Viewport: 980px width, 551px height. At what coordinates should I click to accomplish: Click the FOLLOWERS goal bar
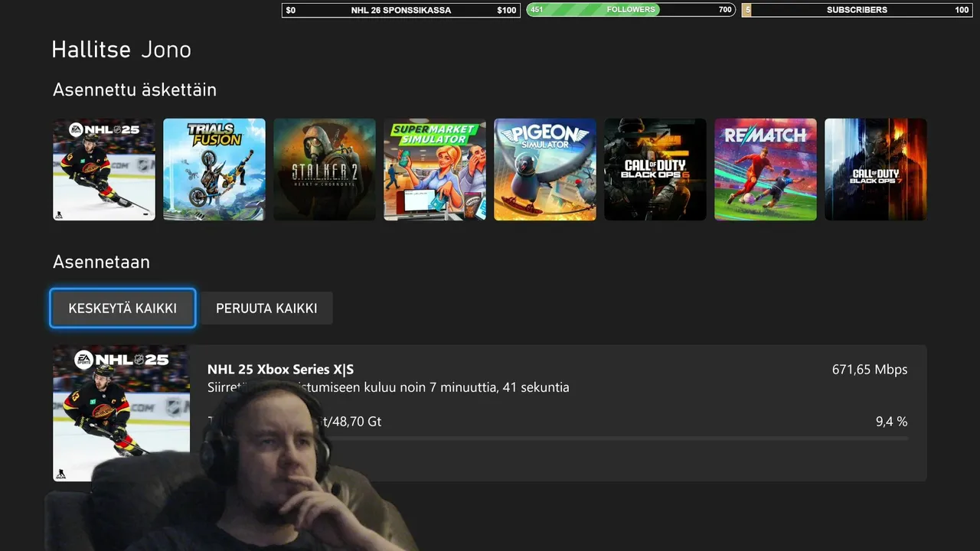(631, 10)
